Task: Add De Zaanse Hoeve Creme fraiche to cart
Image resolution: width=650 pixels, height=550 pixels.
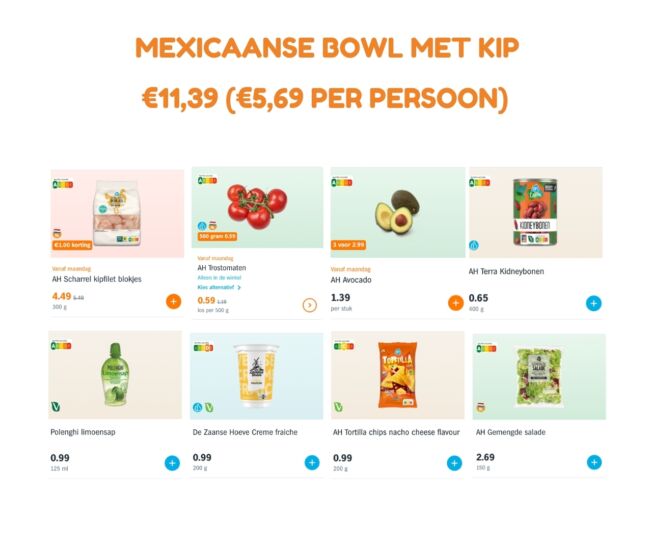Action: pyautogui.click(x=312, y=463)
